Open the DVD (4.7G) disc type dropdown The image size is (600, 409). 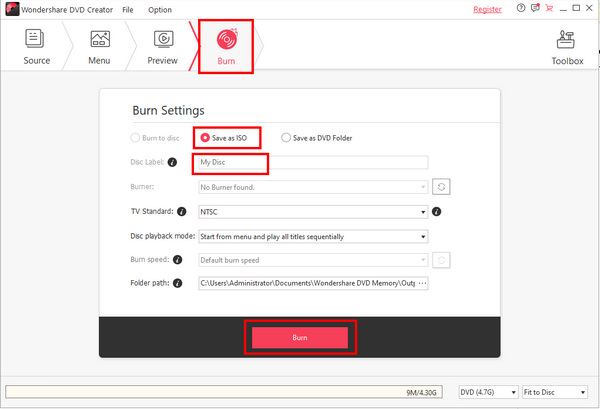[x=489, y=392]
